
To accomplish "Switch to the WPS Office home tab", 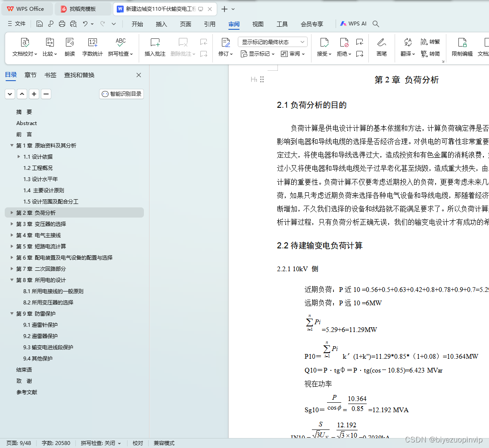I will [27, 9].
